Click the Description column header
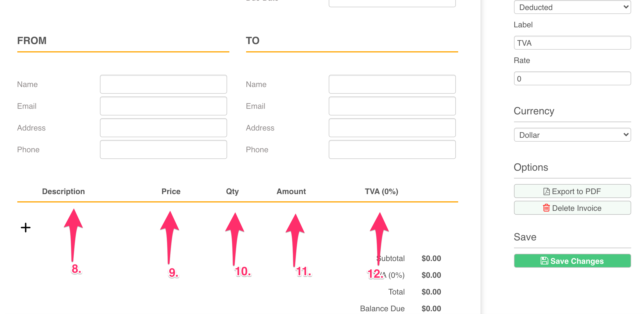 (x=63, y=192)
